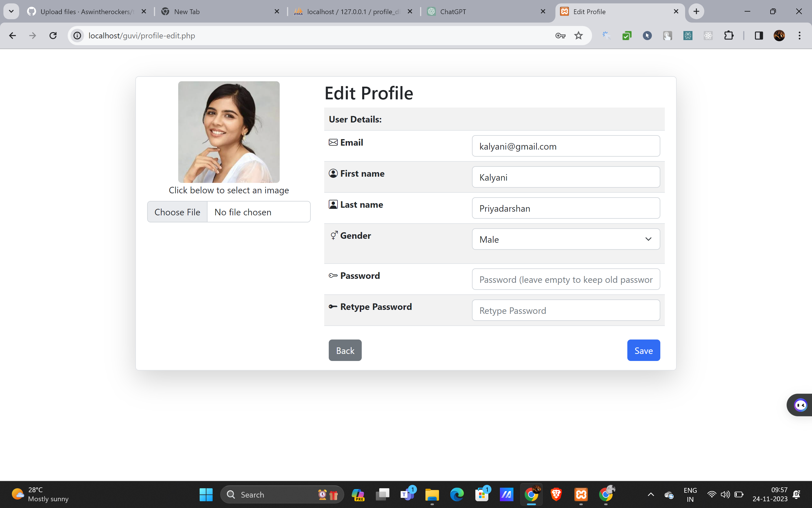
Task: Close the ChatGPT tab
Action: point(543,12)
